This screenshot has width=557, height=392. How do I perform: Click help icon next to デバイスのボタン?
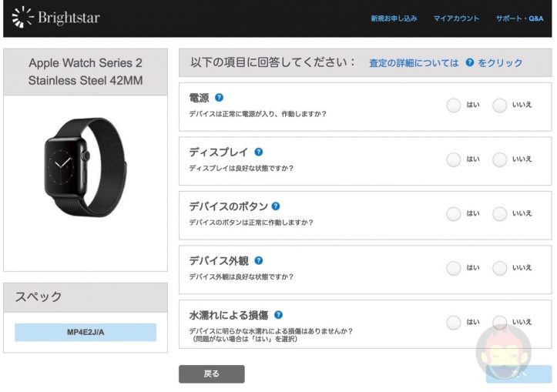(x=276, y=206)
